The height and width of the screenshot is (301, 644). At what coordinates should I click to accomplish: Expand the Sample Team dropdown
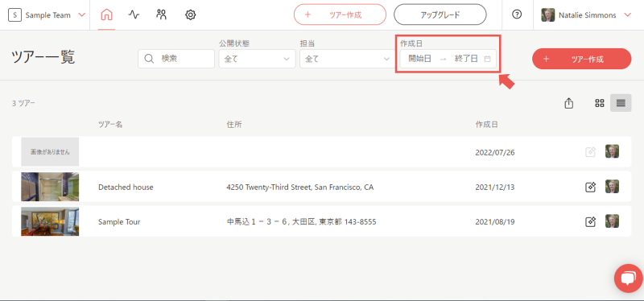point(82,15)
